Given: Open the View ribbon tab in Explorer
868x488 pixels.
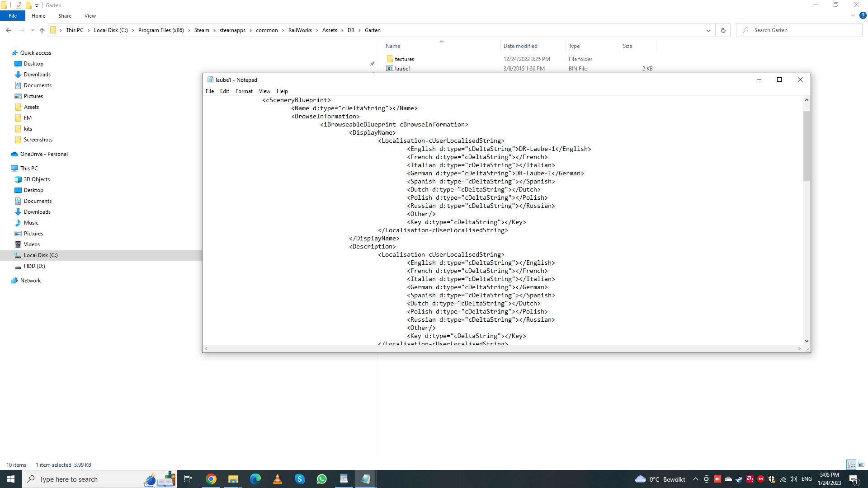Looking at the screenshot, I should coord(90,16).
